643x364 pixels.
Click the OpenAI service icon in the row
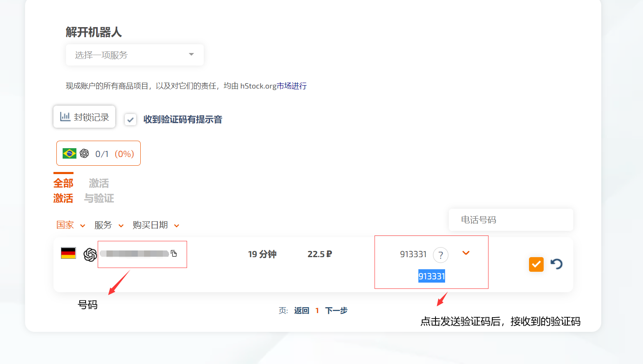point(90,254)
